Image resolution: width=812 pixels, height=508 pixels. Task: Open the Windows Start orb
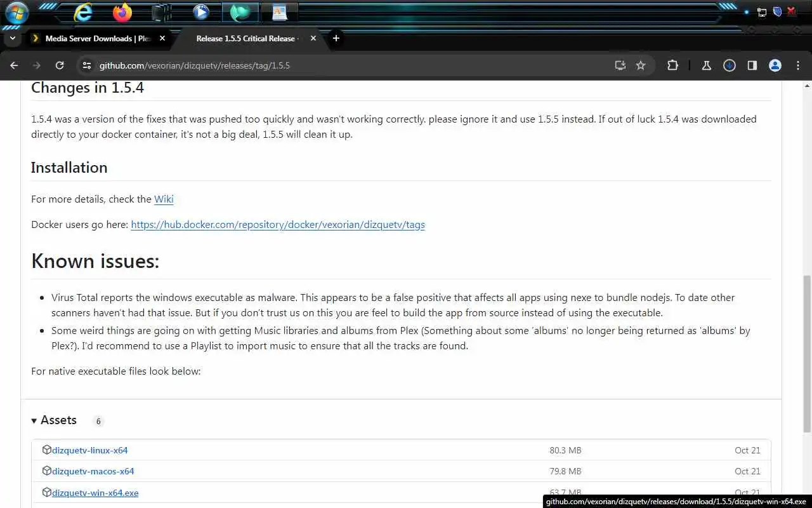tap(16, 13)
